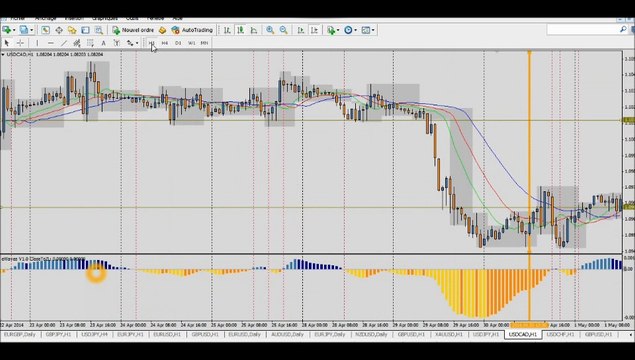This screenshot has width=635, height=360.
Task: Click the Indicators list icon
Action: point(331,30)
